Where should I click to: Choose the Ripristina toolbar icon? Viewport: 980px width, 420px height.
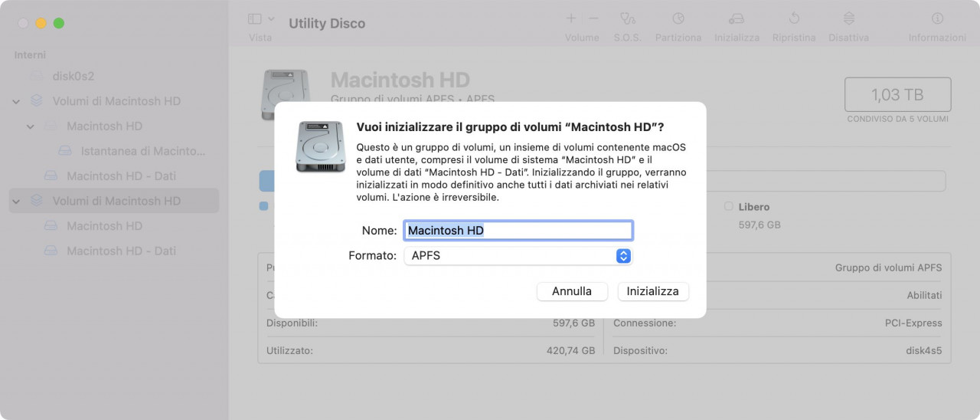[x=794, y=18]
